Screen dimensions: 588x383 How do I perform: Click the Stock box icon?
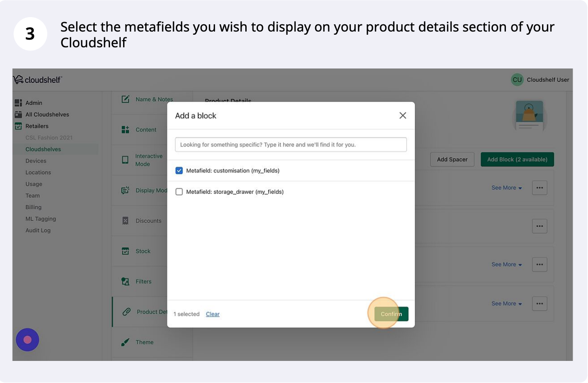(x=125, y=251)
